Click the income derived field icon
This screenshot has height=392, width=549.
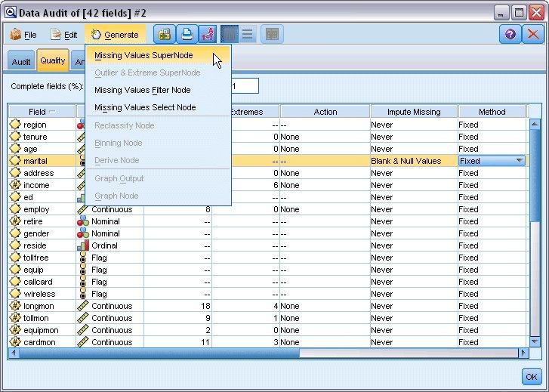point(15,185)
